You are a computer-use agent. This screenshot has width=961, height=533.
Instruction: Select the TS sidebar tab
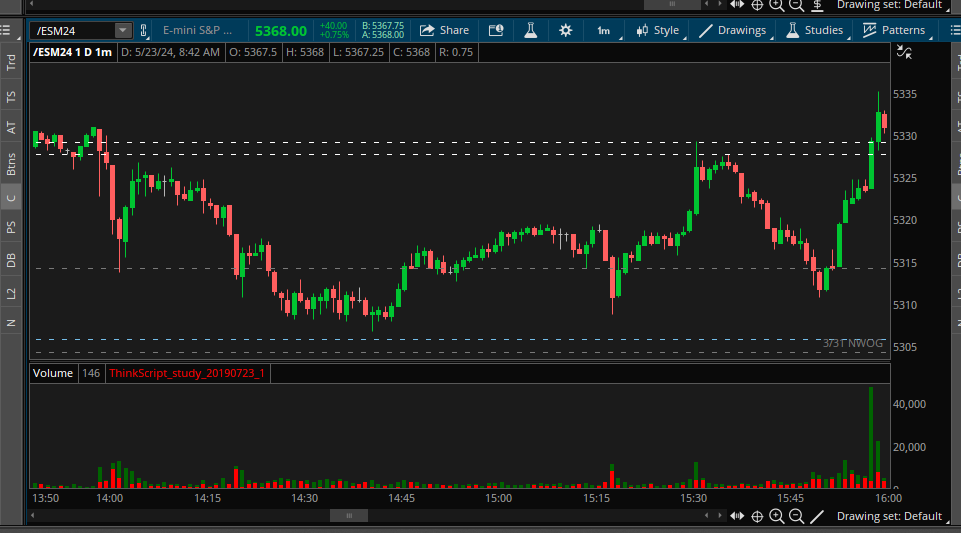pos(10,96)
